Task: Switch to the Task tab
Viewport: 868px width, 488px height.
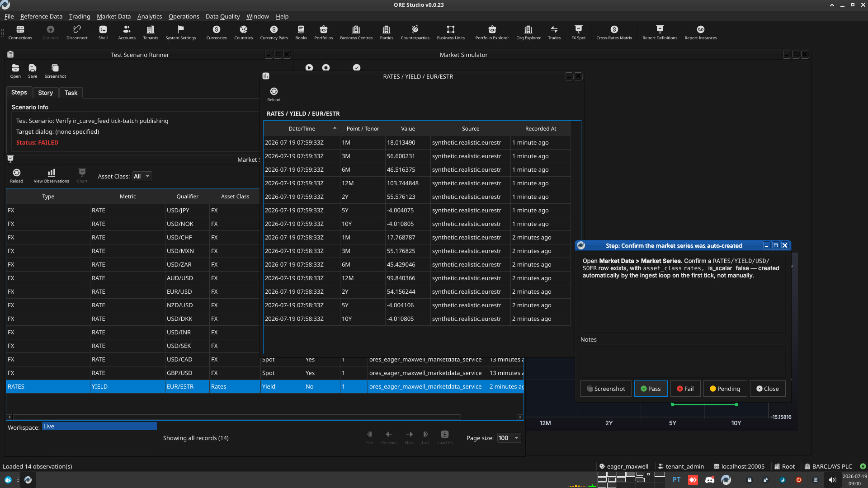Action: (x=71, y=93)
